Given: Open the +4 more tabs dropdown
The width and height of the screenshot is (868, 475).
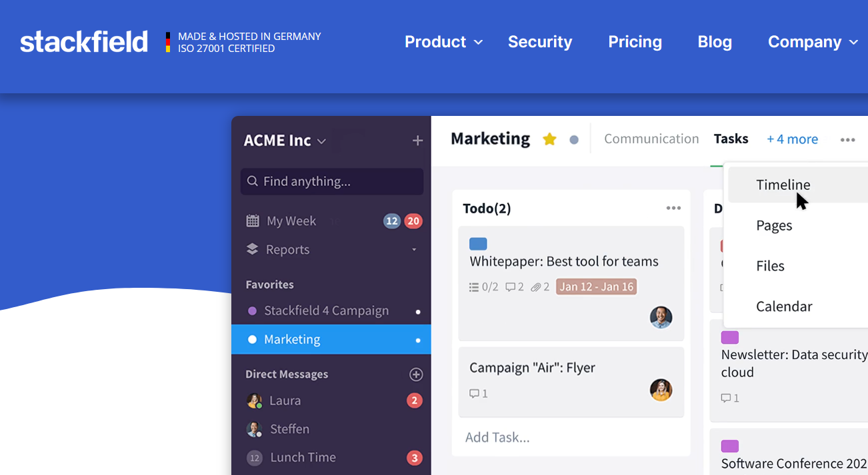Looking at the screenshot, I should [x=793, y=139].
